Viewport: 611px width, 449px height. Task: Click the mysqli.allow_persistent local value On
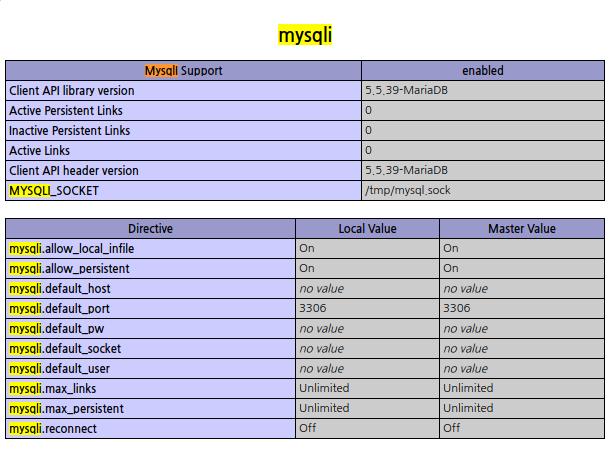[x=307, y=268]
